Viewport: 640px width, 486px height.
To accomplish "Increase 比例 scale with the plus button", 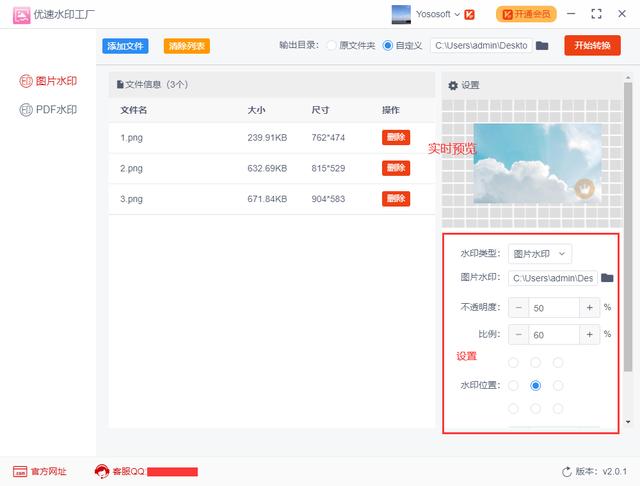I will pos(589,335).
